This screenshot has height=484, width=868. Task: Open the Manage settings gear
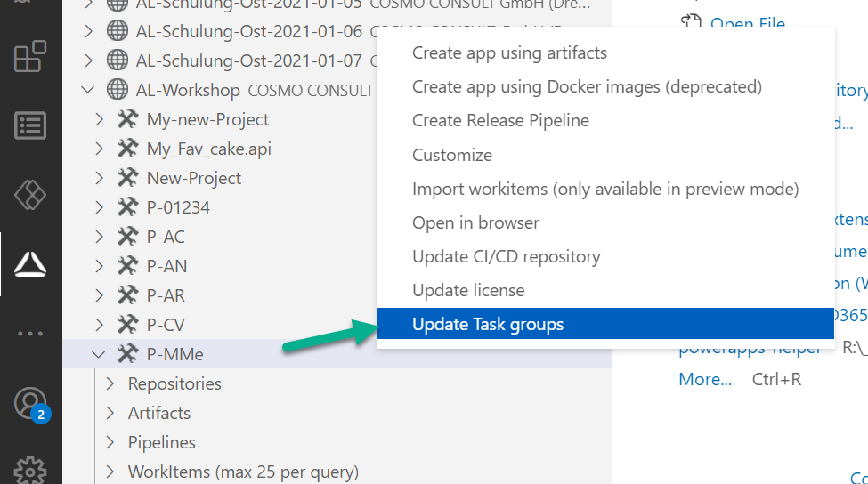pyautogui.click(x=30, y=469)
